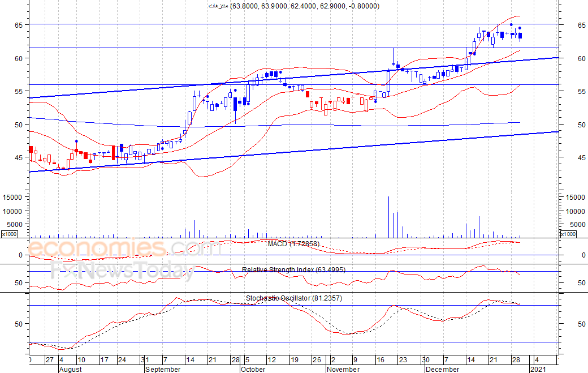The height and width of the screenshot is (373, 588).
Task: Click the chart title with OHLC values
Action: pos(293,6)
